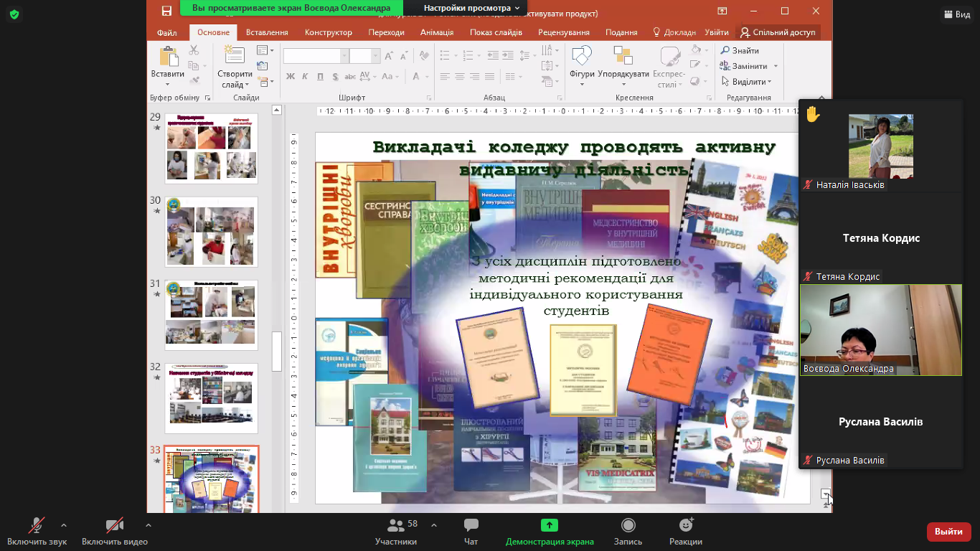The width and height of the screenshot is (980, 551).
Task: Select slide 31 thumbnail
Action: (x=211, y=314)
